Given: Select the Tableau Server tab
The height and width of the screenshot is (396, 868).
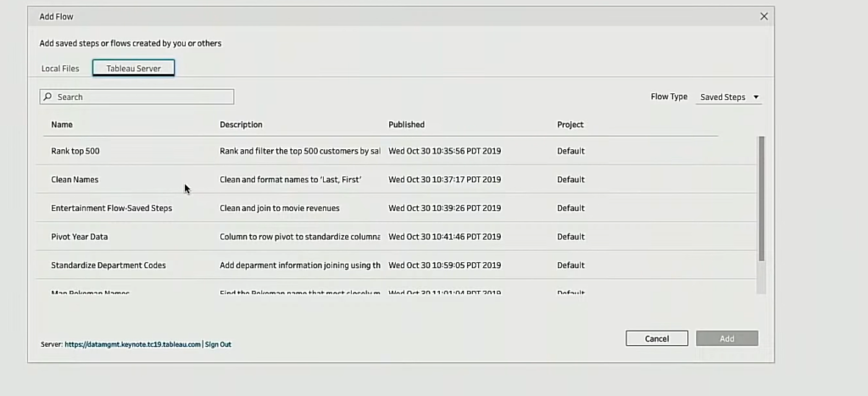Looking at the screenshot, I should pos(133,68).
